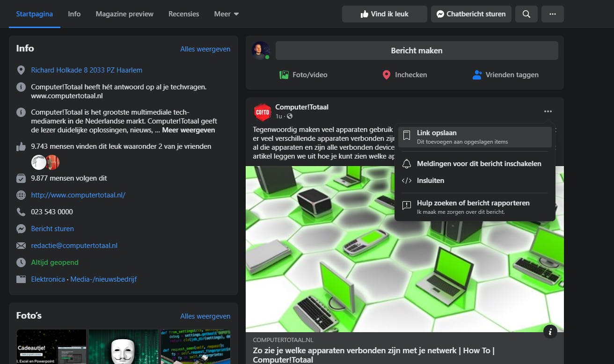614x364 pixels.
Task: Open the http://www.computertotaal.nl/ link
Action: 78,195
